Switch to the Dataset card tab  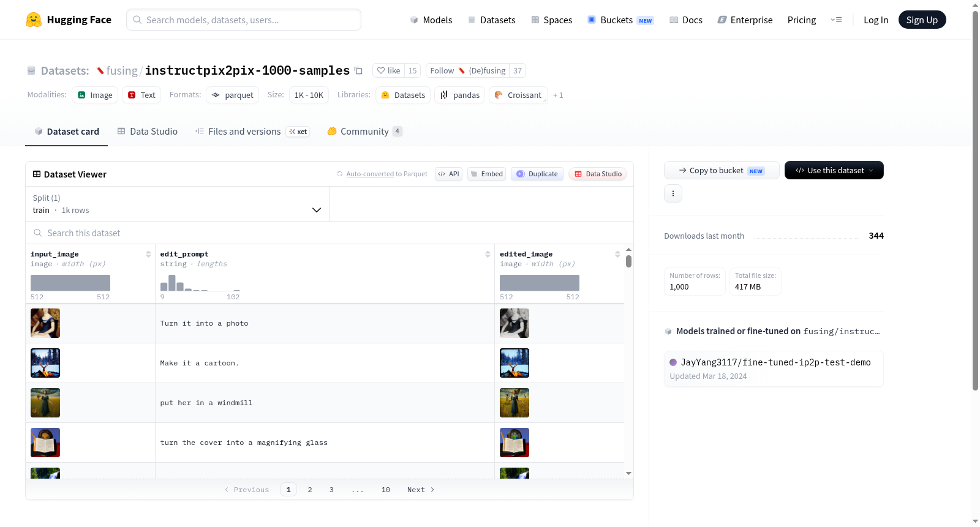67,131
